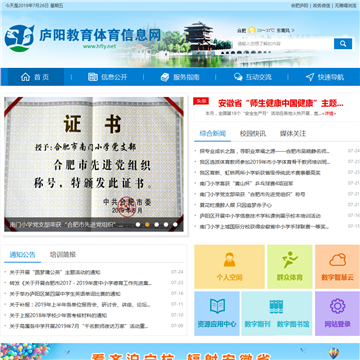Open the 07-24 notice 关于开展“圆梦蒲公英”
The image size is (360, 360).
(x=55, y=272)
